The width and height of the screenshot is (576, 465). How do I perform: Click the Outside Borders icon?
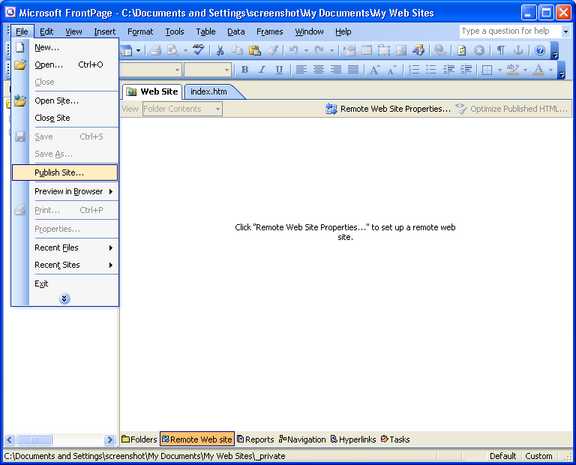[x=487, y=69]
